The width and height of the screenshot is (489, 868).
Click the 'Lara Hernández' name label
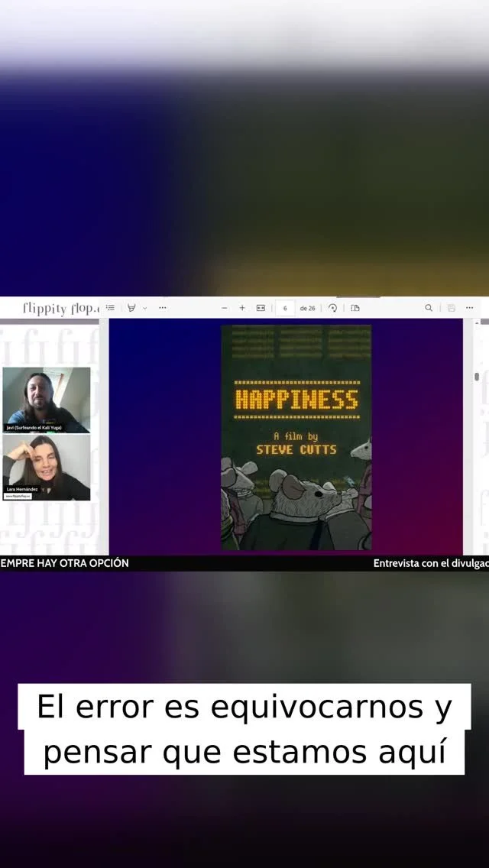tap(22, 489)
